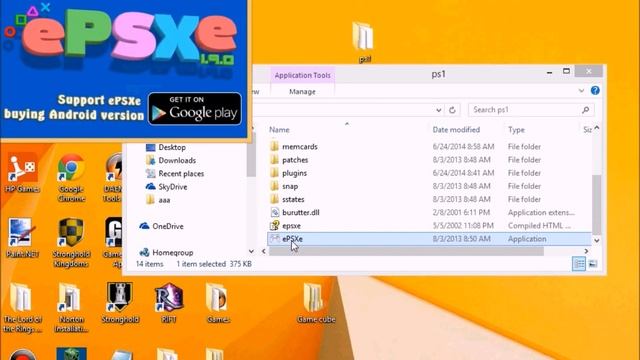
Task: Click 'Compiled HTML' type of epsxe
Action: point(539,226)
